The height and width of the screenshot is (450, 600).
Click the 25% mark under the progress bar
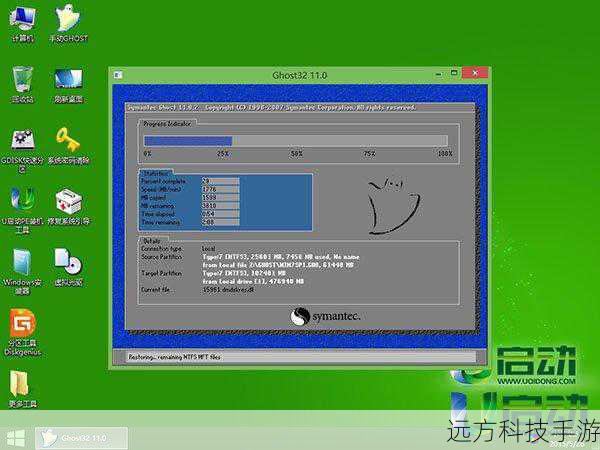tap(223, 154)
